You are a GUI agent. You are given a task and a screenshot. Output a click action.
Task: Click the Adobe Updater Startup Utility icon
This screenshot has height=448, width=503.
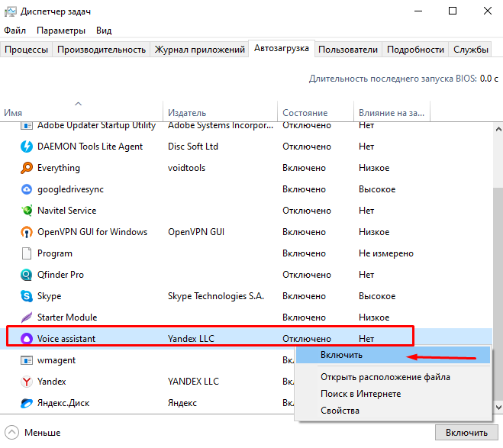[x=26, y=125]
